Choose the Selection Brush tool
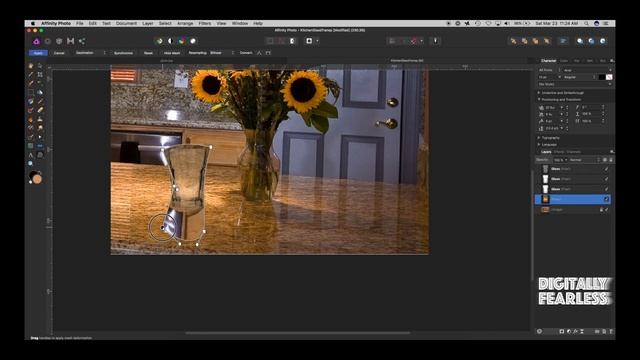 click(x=31, y=83)
